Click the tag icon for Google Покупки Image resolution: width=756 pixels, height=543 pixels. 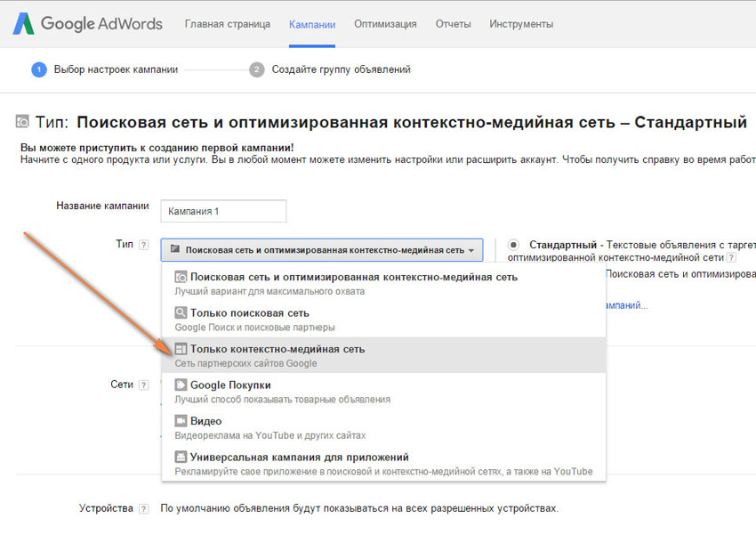point(181,385)
